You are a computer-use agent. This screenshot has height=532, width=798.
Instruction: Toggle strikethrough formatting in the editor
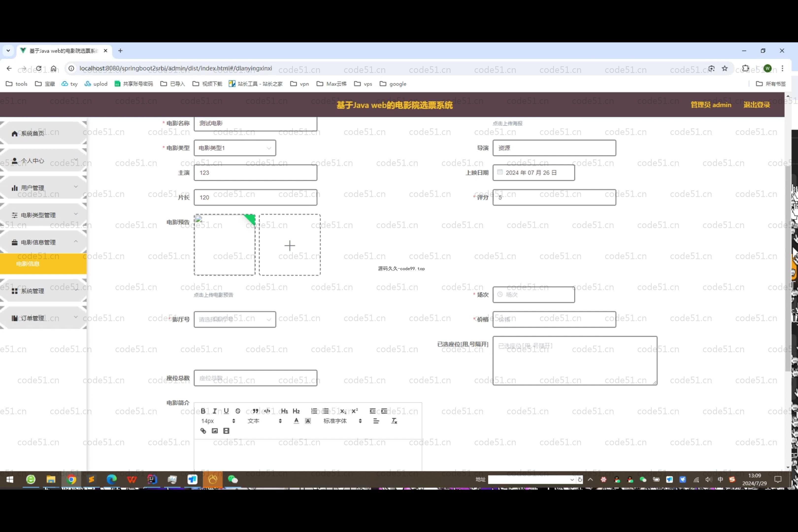point(238,411)
